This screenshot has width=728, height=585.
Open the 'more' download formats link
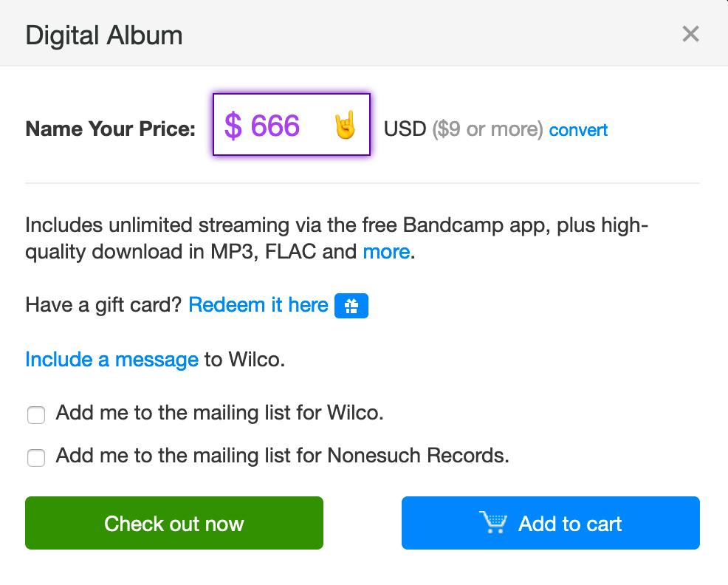[x=386, y=252]
